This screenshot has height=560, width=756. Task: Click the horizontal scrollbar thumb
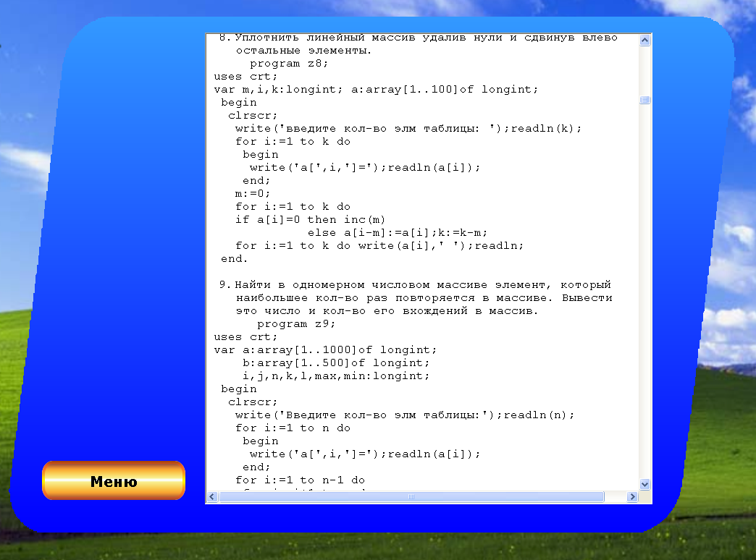pyautogui.click(x=411, y=497)
